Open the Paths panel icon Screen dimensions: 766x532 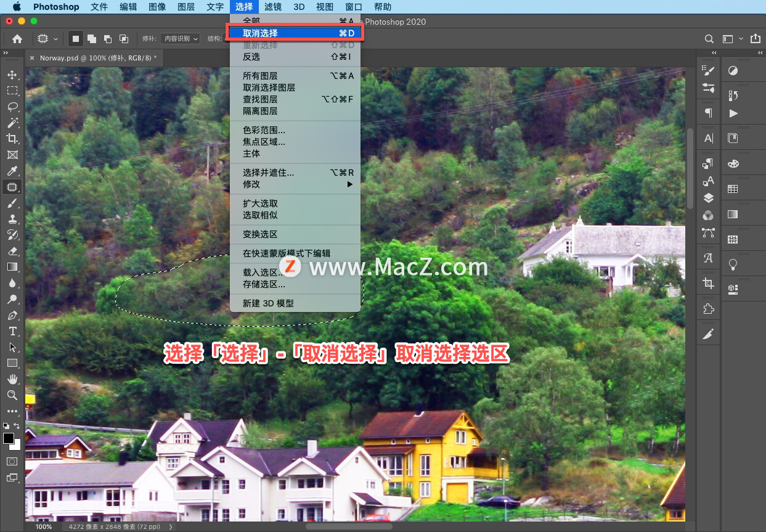point(709,232)
